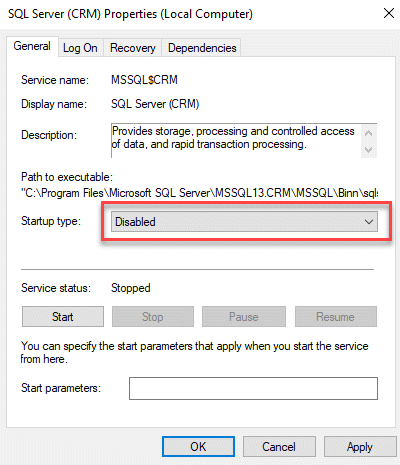The width and height of the screenshot is (400, 465).
Task: Switch to the Recovery tab
Action: tap(133, 48)
